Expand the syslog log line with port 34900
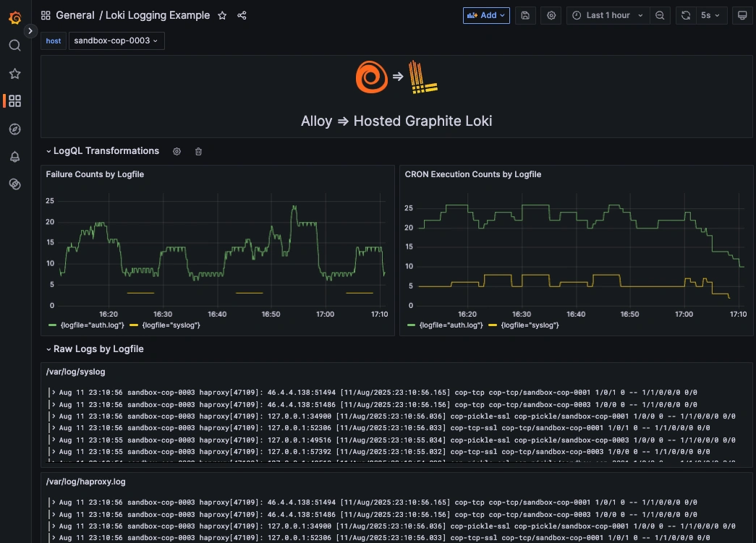 [x=53, y=416]
